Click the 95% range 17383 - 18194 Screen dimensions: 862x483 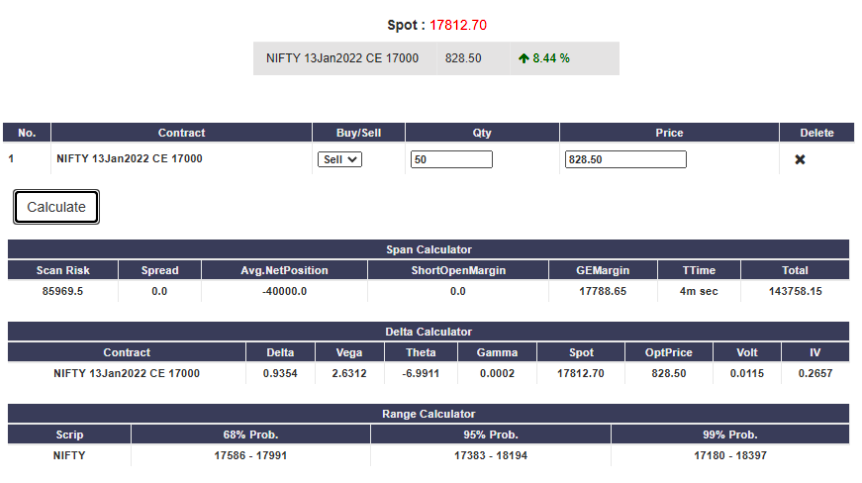click(x=491, y=456)
